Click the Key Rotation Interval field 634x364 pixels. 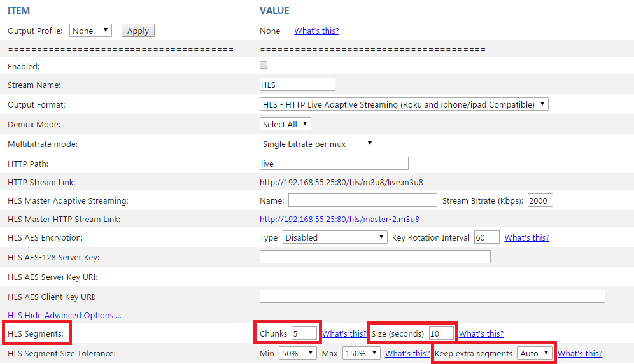tap(487, 237)
